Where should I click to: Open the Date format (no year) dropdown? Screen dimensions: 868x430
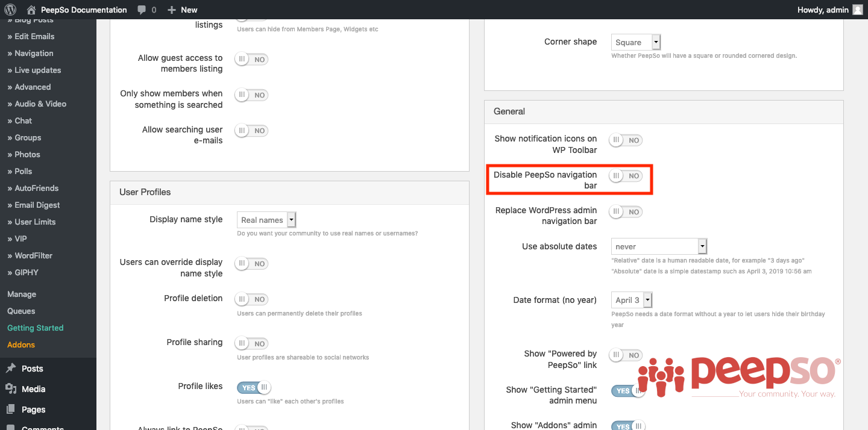point(632,300)
